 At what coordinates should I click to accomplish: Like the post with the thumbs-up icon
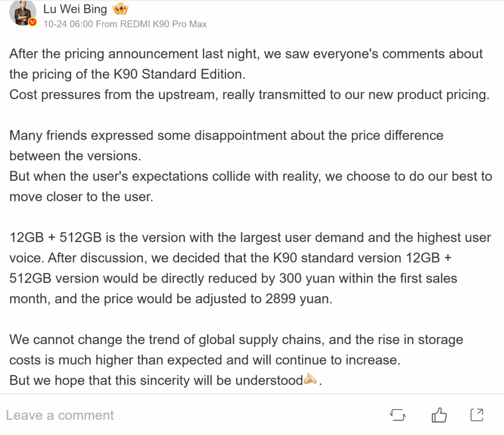click(439, 415)
